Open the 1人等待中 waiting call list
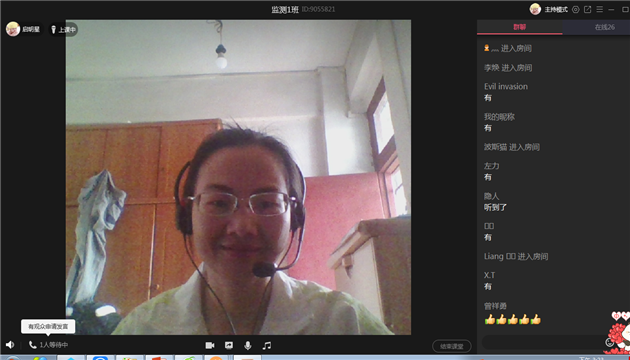 [x=48, y=345]
